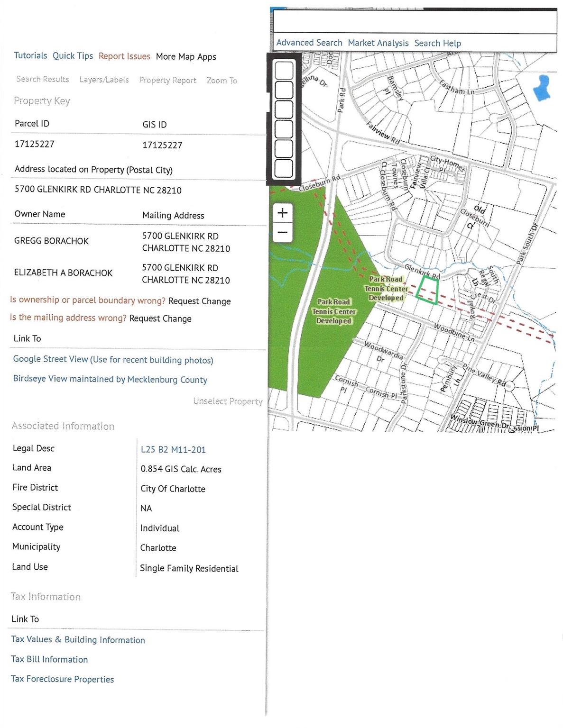
Task: Click the map search input box
Action: pos(415,22)
